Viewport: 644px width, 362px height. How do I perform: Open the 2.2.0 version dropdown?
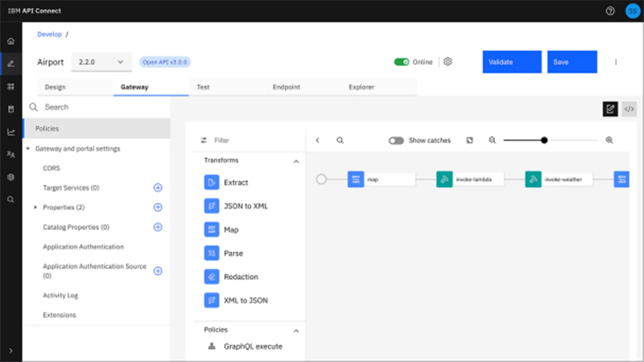(x=101, y=62)
